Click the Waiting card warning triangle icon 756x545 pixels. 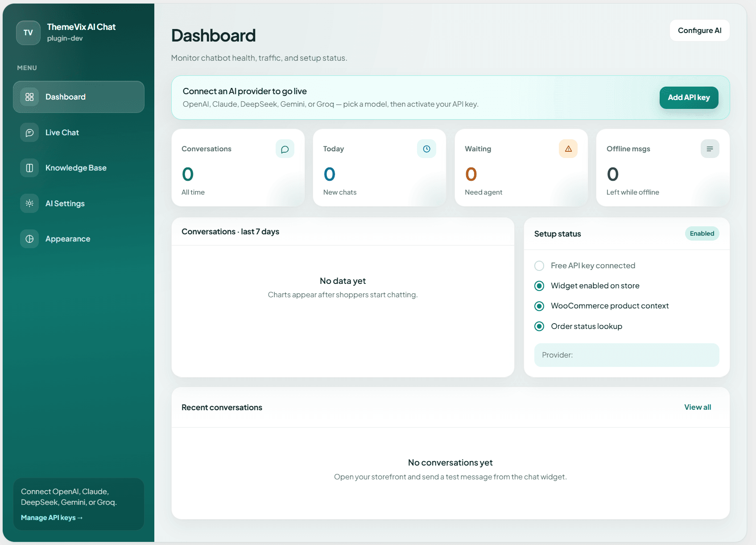(x=568, y=149)
